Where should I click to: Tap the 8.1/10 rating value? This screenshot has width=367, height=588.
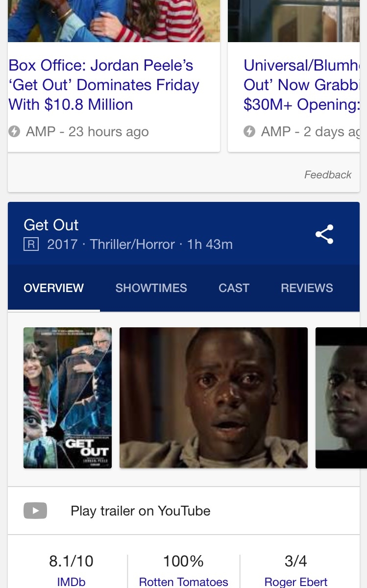[x=71, y=561]
